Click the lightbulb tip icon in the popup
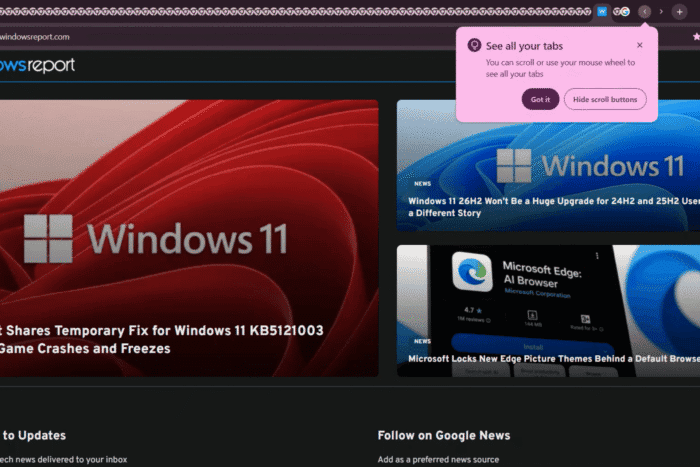This screenshot has height=467, width=700. tap(474, 45)
